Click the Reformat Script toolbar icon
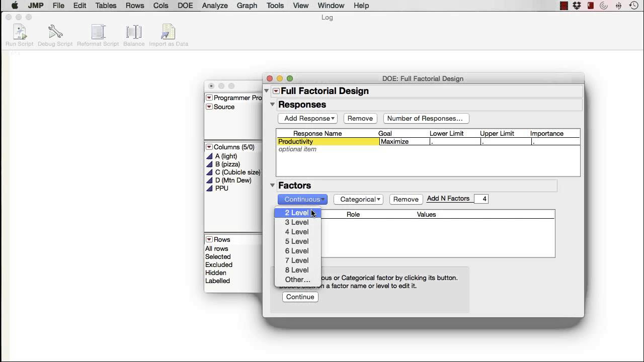Image resolution: width=644 pixels, height=362 pixels. click(98, 32)
